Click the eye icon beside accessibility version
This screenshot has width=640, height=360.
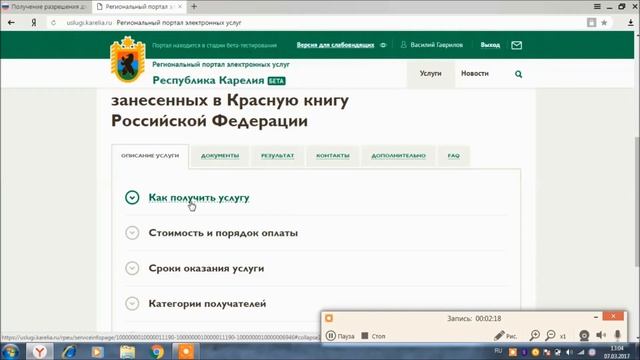point(383,45)
